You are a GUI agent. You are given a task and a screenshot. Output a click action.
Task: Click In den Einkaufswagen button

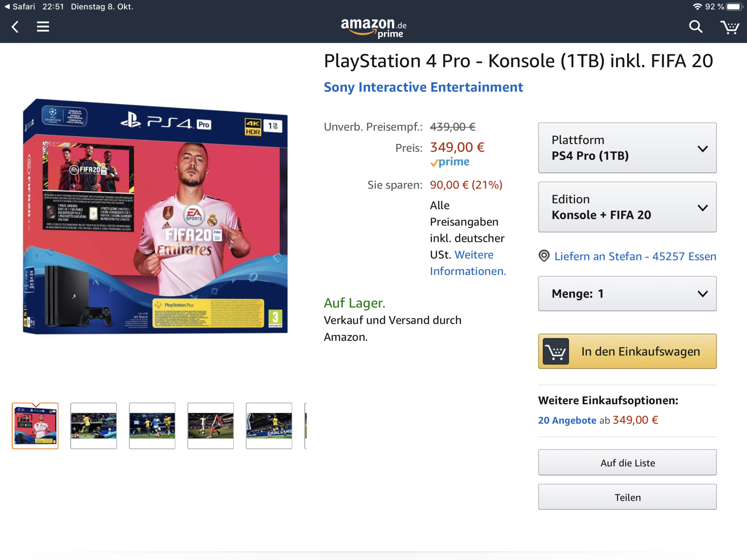(x=627, y=351)
